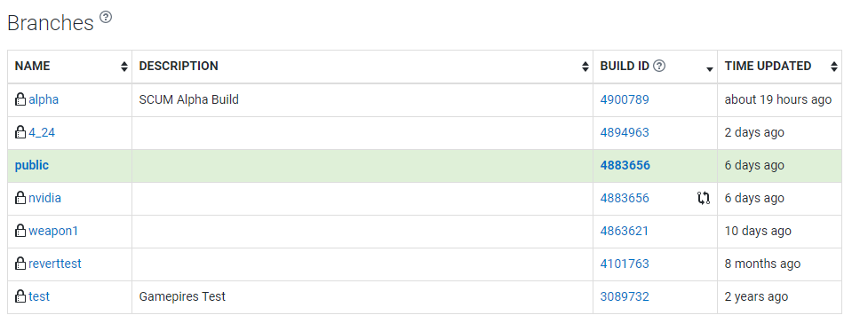Toggle sort arrow on Build ID column
The width and height of the screenshot is (868, 331).
point(710,69)
